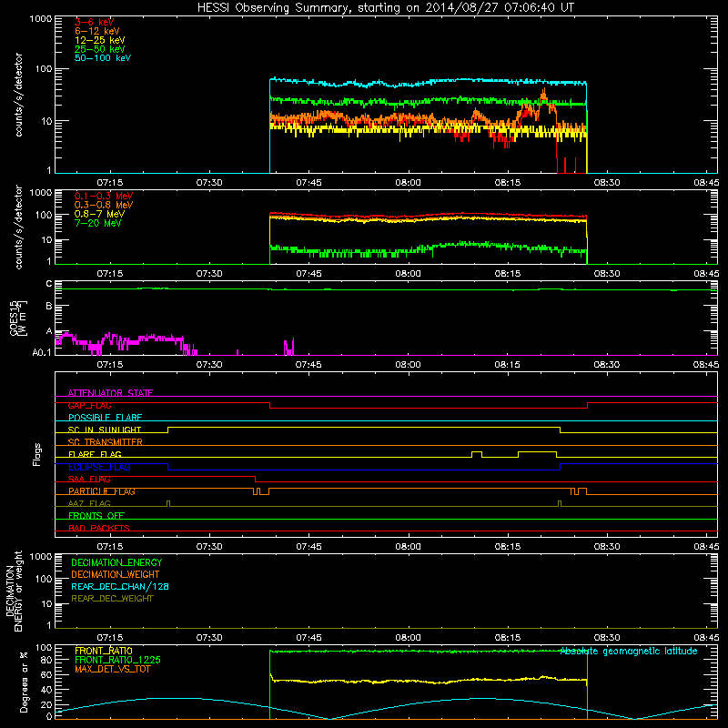Click the first short flare flag pulse
Image resolution: width=728 pixels, height=728 pixels.
(x=477, y=454)
